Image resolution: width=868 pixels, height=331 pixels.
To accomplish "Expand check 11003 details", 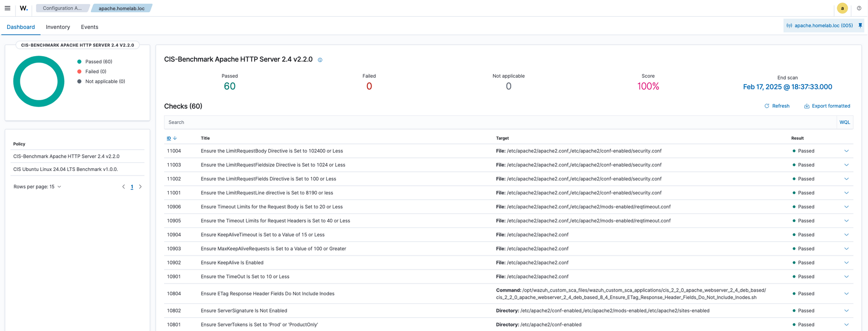I will pos(846,165).
